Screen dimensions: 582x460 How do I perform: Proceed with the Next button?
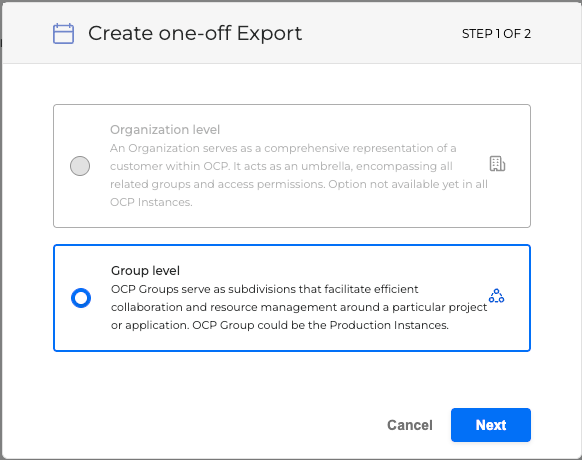point(491,425)
